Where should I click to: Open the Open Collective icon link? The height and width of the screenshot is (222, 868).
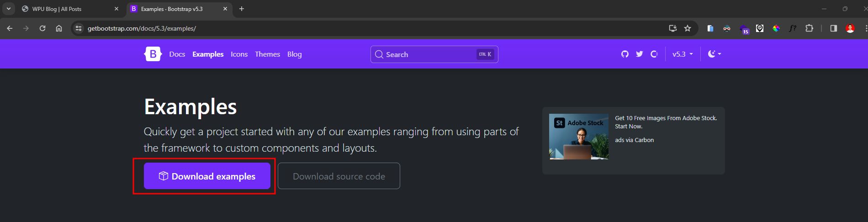(654, 54)
